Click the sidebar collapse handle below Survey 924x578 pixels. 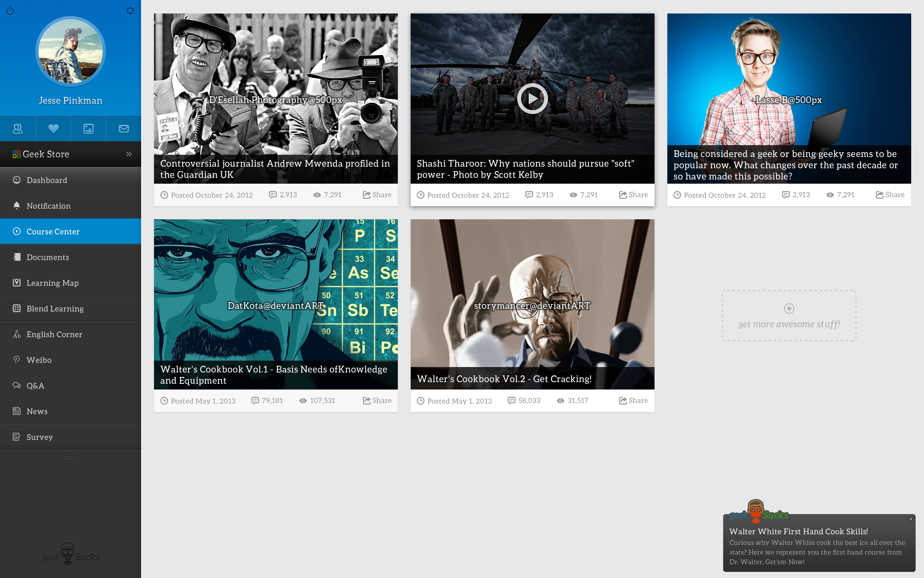point(71,456)
